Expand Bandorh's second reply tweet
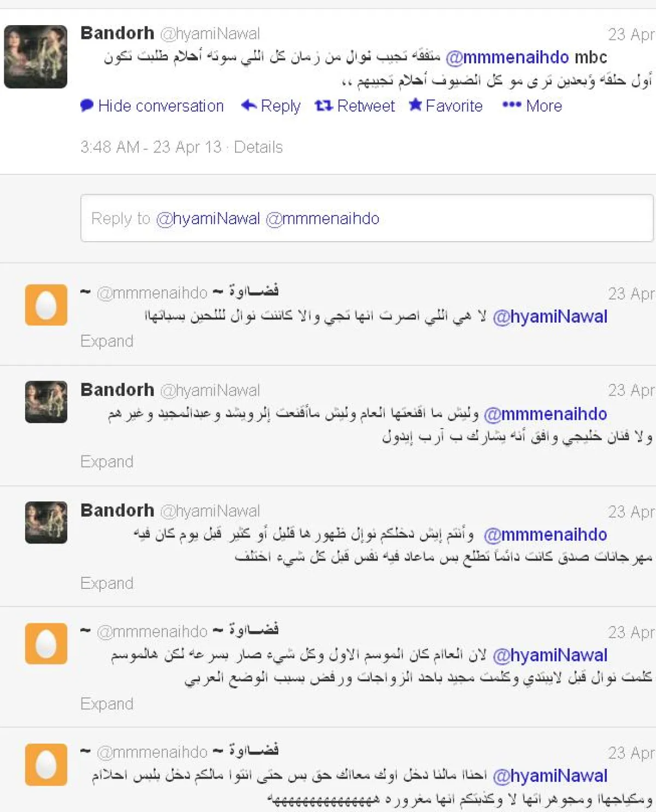The height and width of the screenshot is (812, 656). [x=107, y=583]
